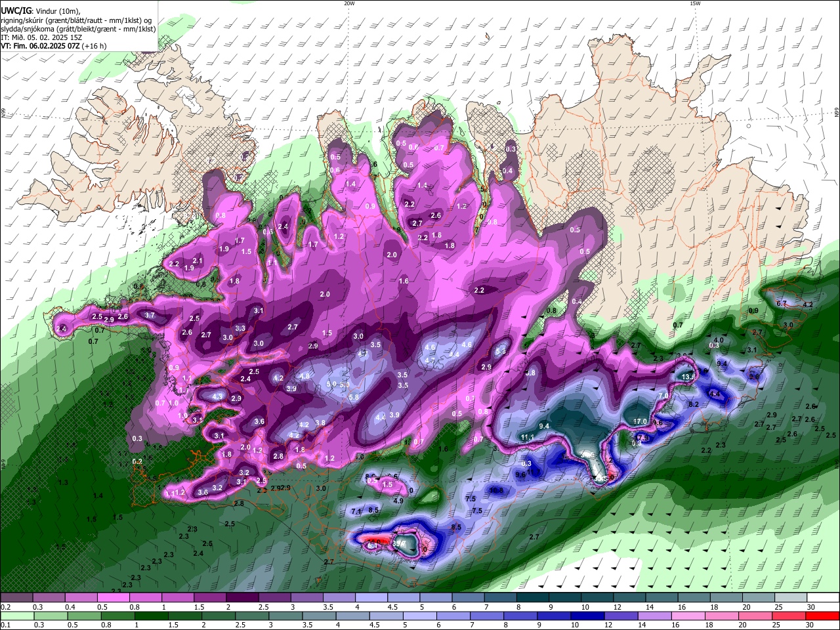
Task: Click the 'IT: Mið. 05. 02. 2025 15Z' line
Action: click(x=42, y=37)
